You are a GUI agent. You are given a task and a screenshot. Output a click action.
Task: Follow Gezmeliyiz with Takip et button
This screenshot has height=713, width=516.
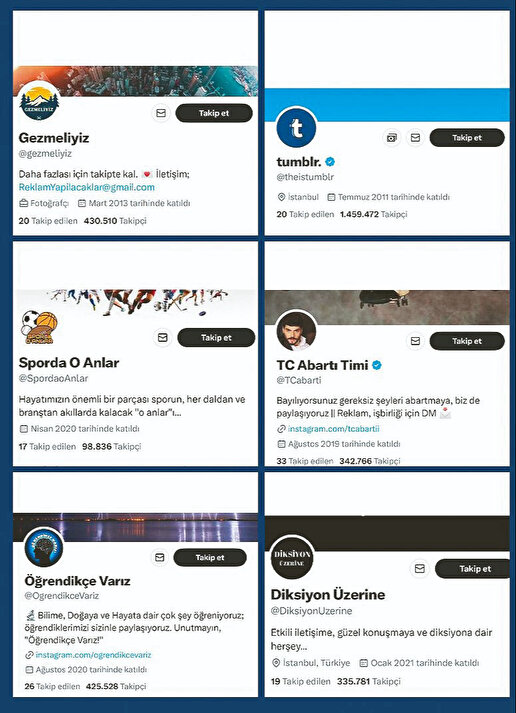(214, 113)
